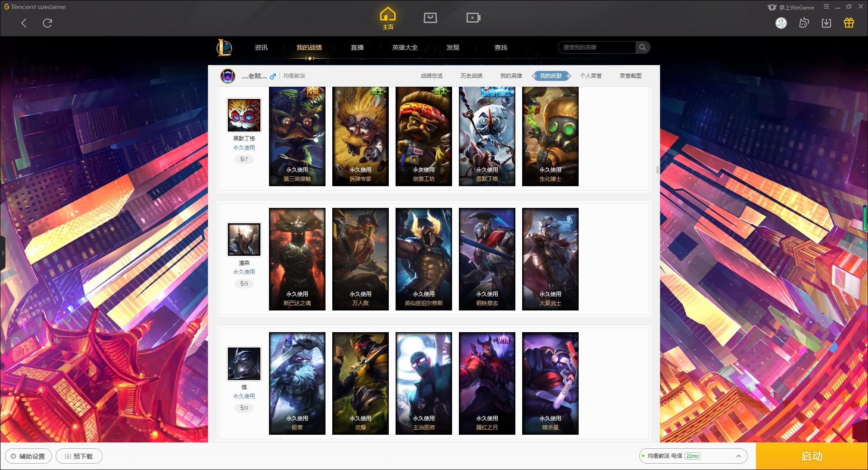Open the download manager icon
The image size is (868, 470).
[826, 23]
